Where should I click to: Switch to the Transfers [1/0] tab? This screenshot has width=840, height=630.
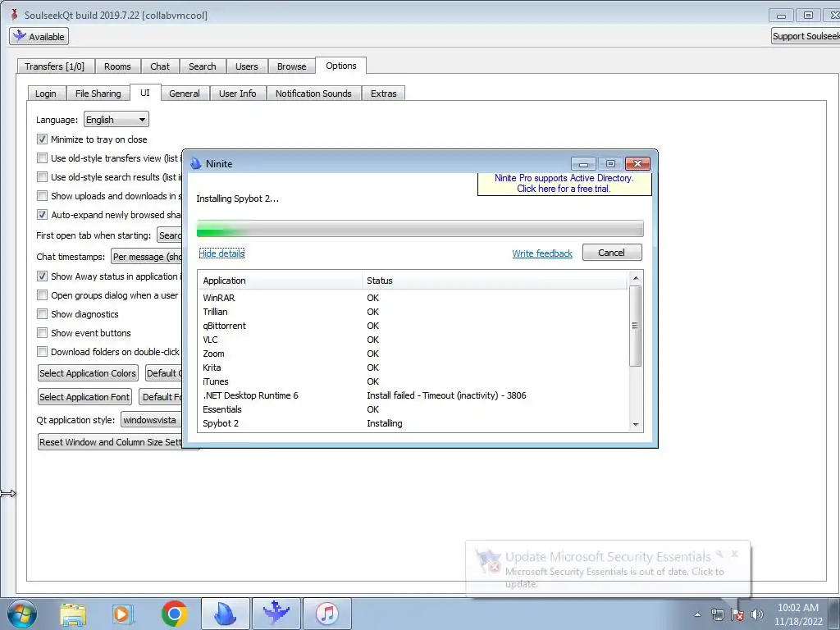coord(55,66)
